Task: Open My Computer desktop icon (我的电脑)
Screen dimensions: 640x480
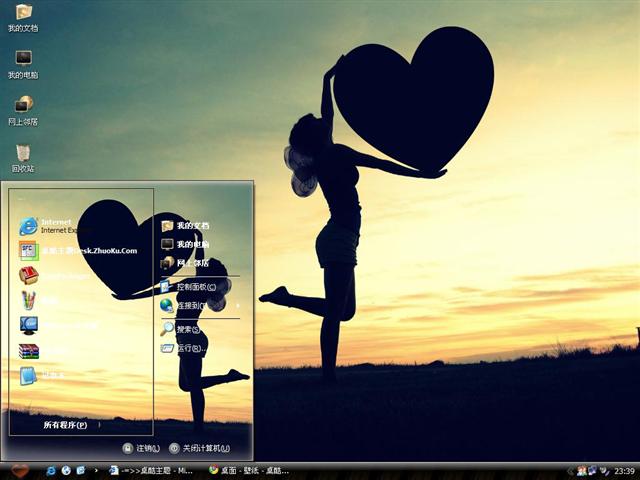Action: (23, 59)
